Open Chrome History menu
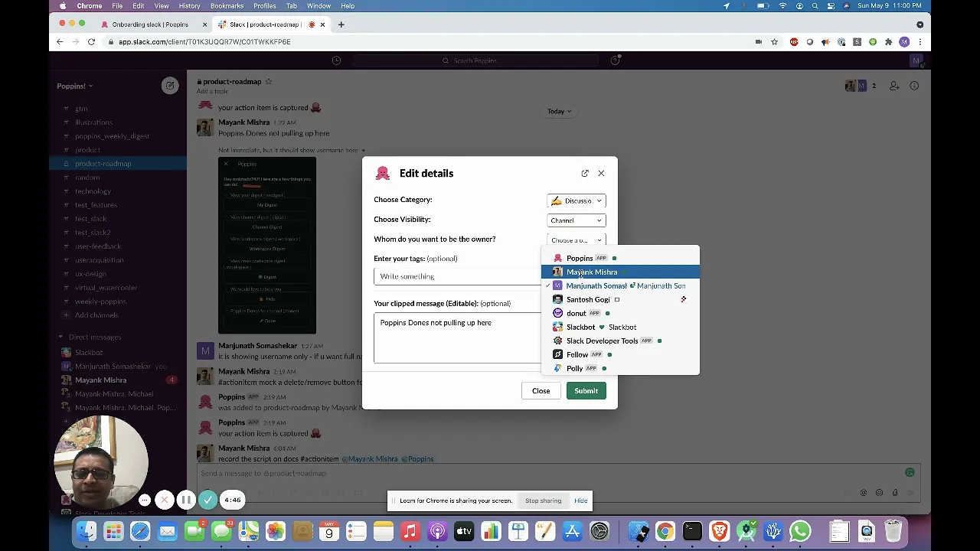Viewport: 980px width, 551px height. click(189, 6)
